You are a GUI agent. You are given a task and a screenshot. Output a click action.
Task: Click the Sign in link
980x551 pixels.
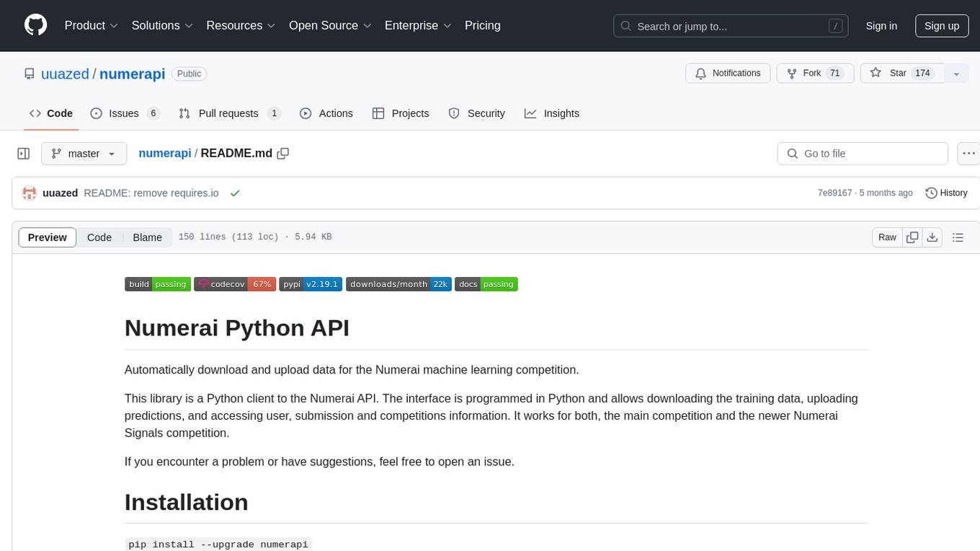881,26
